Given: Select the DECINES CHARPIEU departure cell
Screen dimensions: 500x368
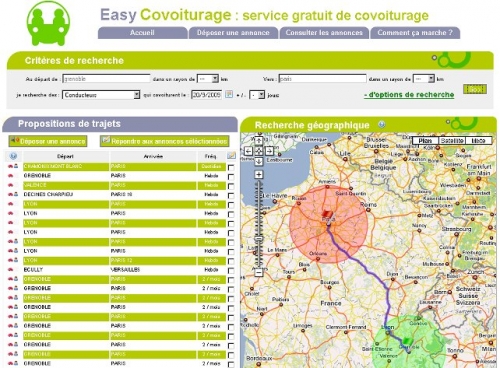Looking at the screenshot, I should [x=66, y=194].
